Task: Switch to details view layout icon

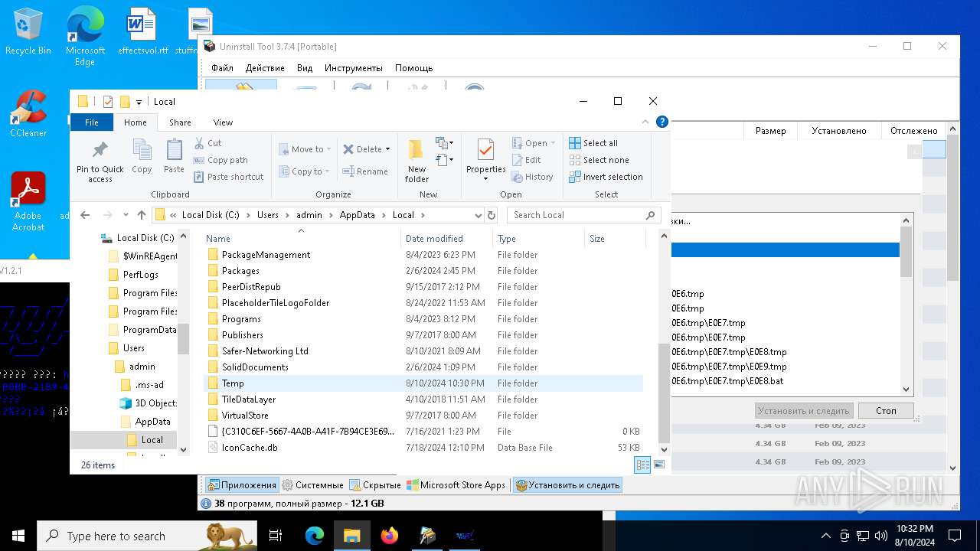Action: click(x=643, y=465)
